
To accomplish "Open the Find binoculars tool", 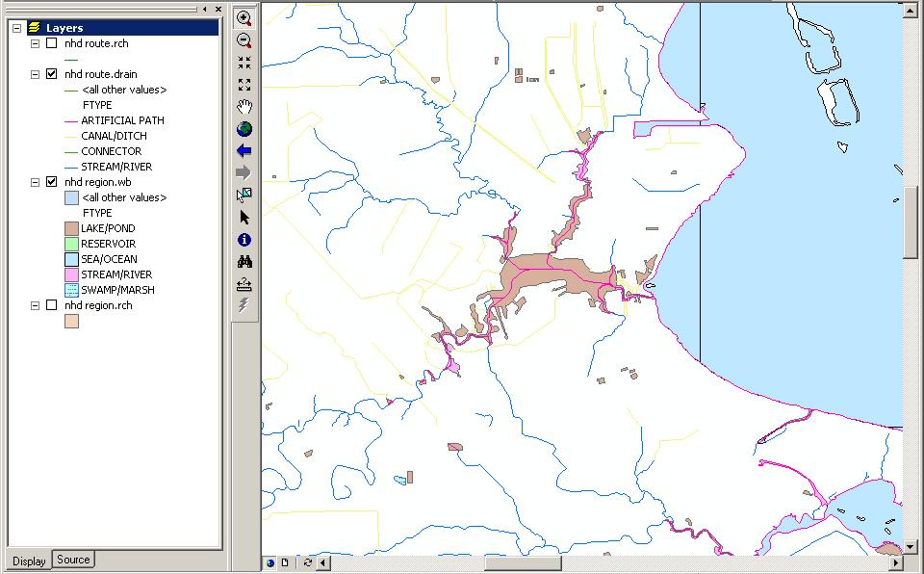I will (244, 261).
